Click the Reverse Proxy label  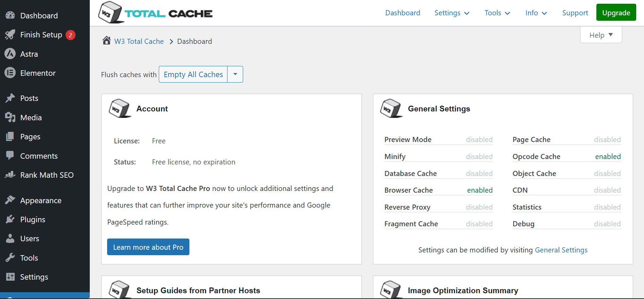coord(407,207)
